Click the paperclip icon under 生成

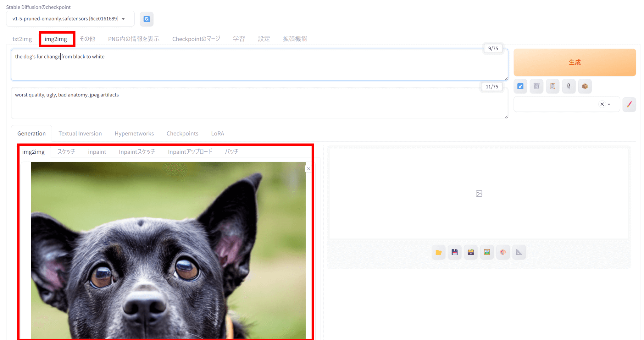pos(569,86)
